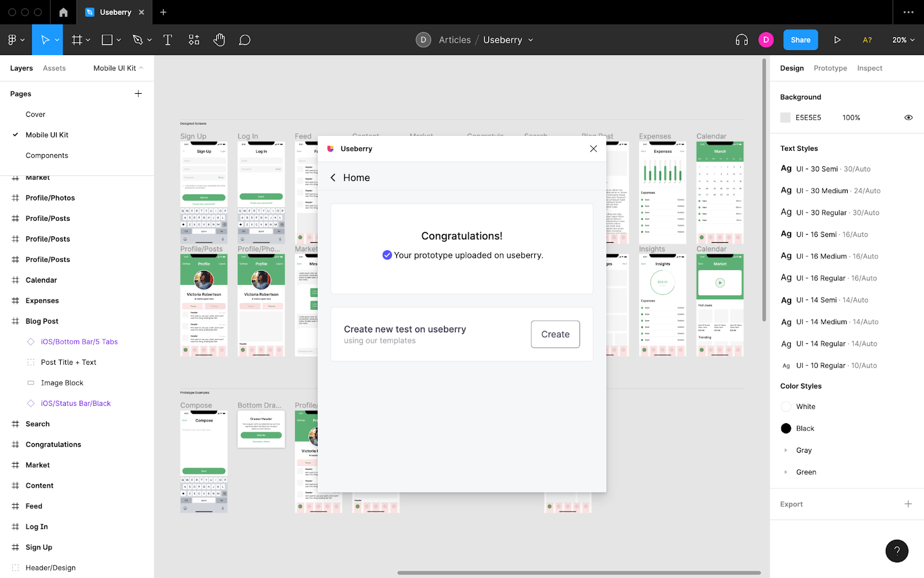The height and width of the screenshot is (578, 924).
Task: Select the Hand tool
Action: coord(219,40)
